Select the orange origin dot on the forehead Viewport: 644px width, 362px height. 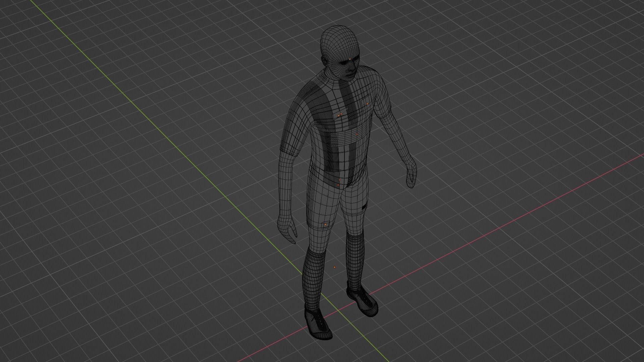tap(350, 59)
